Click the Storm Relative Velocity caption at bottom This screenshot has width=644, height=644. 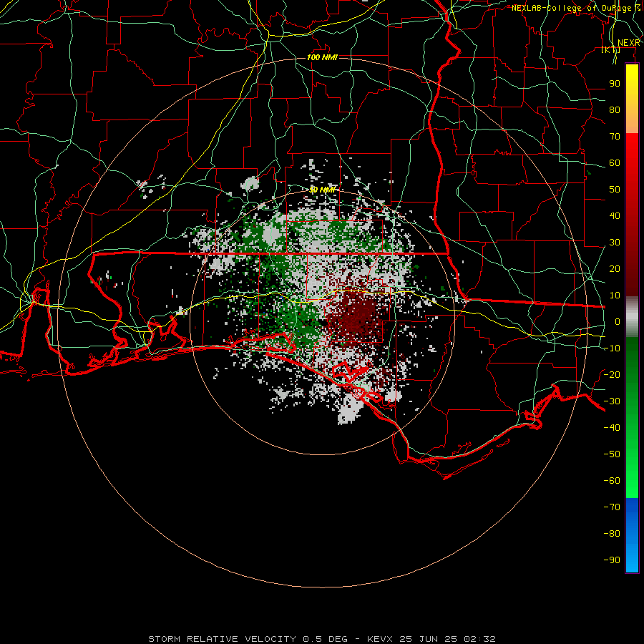point(322,639)
